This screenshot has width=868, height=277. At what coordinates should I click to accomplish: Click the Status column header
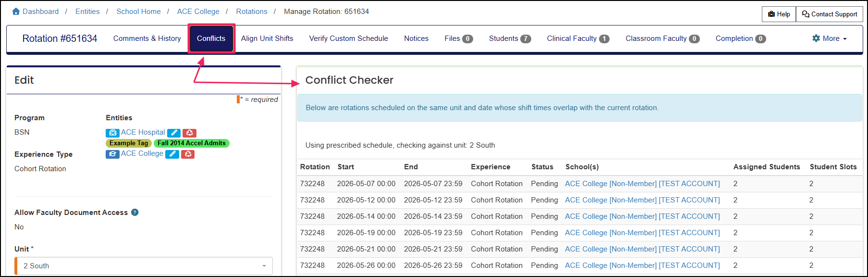click(x=542, y=167)
